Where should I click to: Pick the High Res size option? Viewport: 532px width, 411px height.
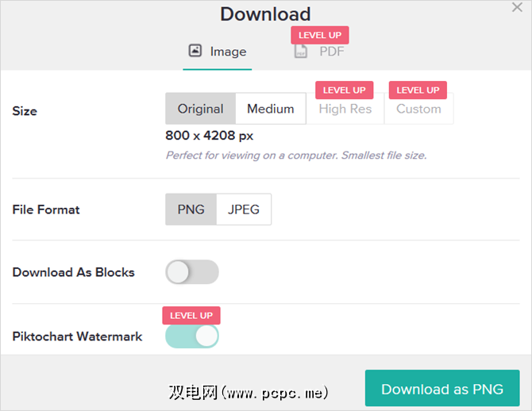(345, 109)
